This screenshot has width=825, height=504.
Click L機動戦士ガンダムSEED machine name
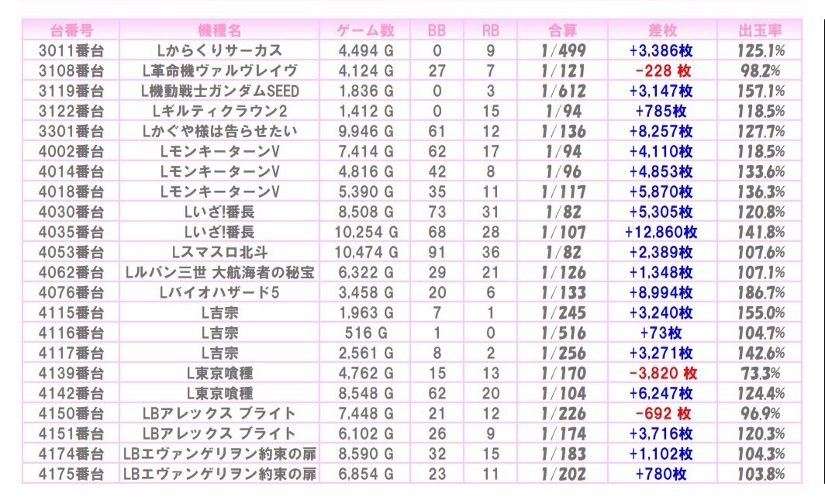(219, 91)
